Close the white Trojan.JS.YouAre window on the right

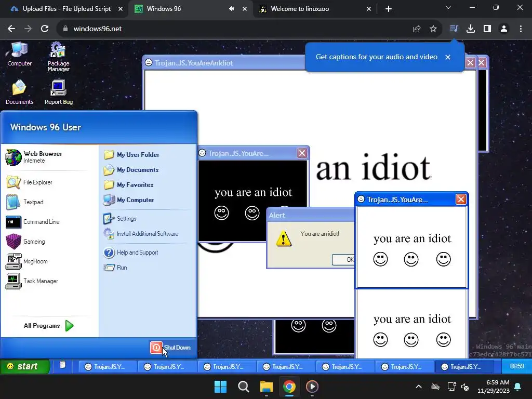click(x=460, y=199)
